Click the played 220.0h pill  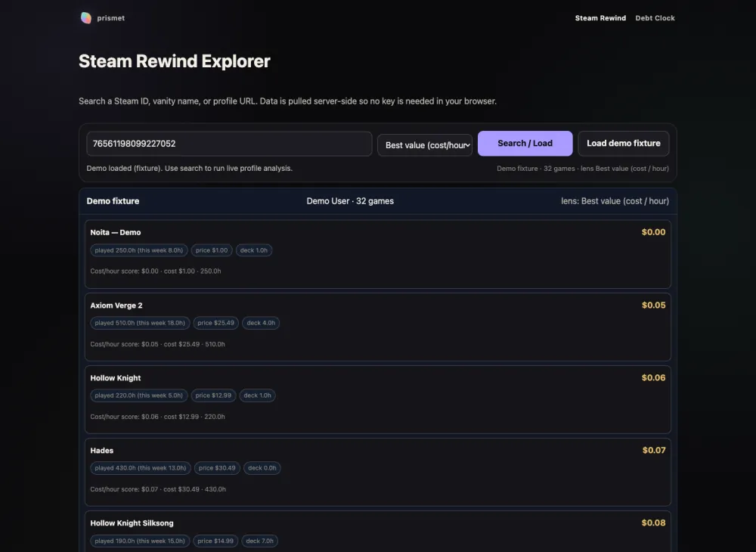139,395
